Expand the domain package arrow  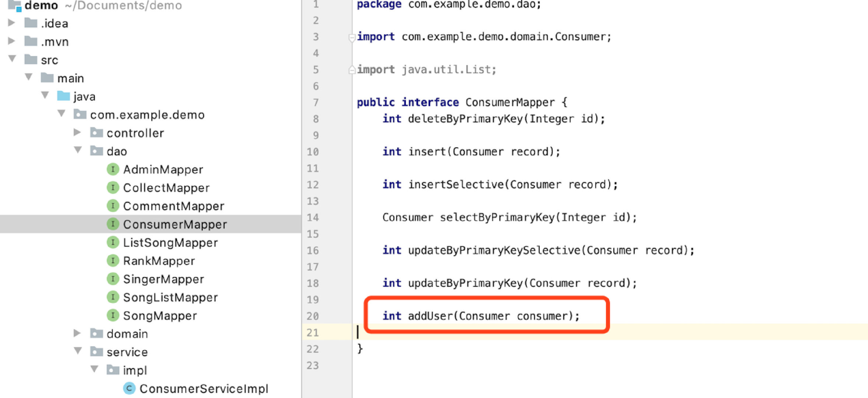pos(77,333)
